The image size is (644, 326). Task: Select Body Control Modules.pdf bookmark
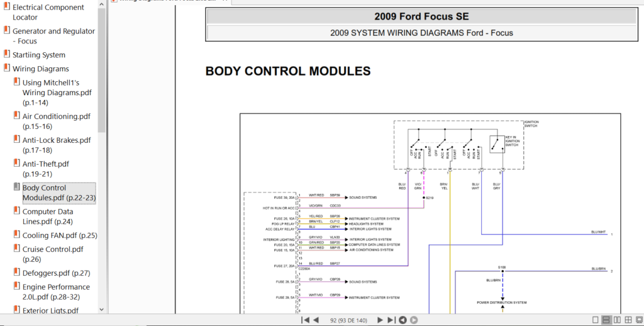(x=58, y=193)
